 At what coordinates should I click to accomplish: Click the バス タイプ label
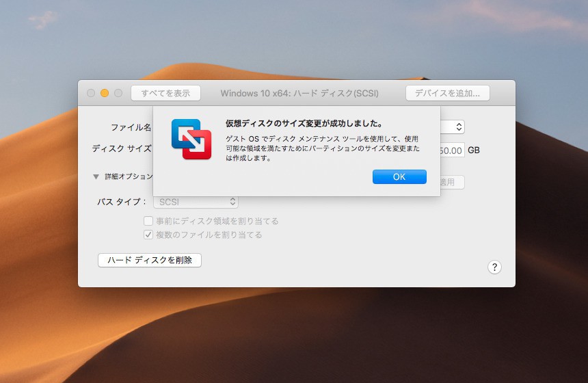coord(122,202)
